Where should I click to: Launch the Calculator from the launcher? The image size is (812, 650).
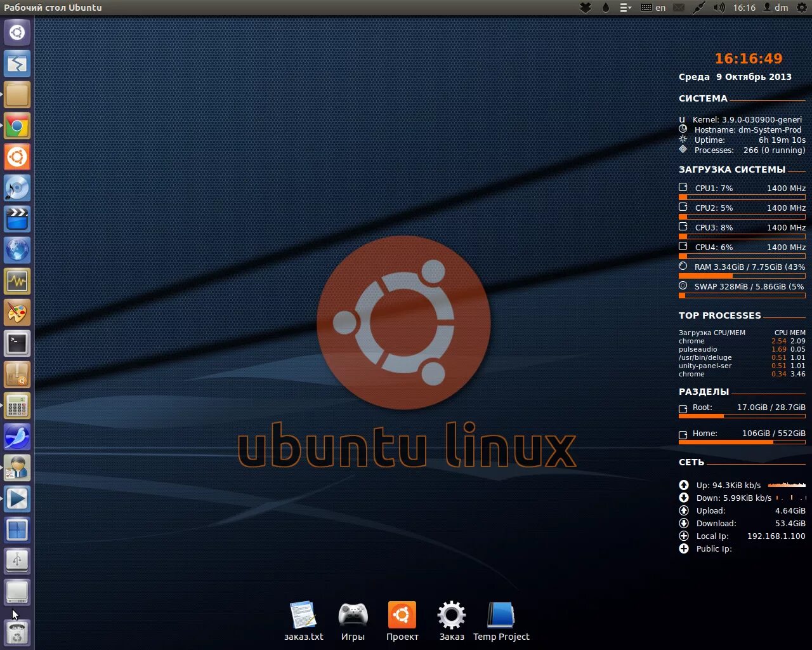pos(17,406)
